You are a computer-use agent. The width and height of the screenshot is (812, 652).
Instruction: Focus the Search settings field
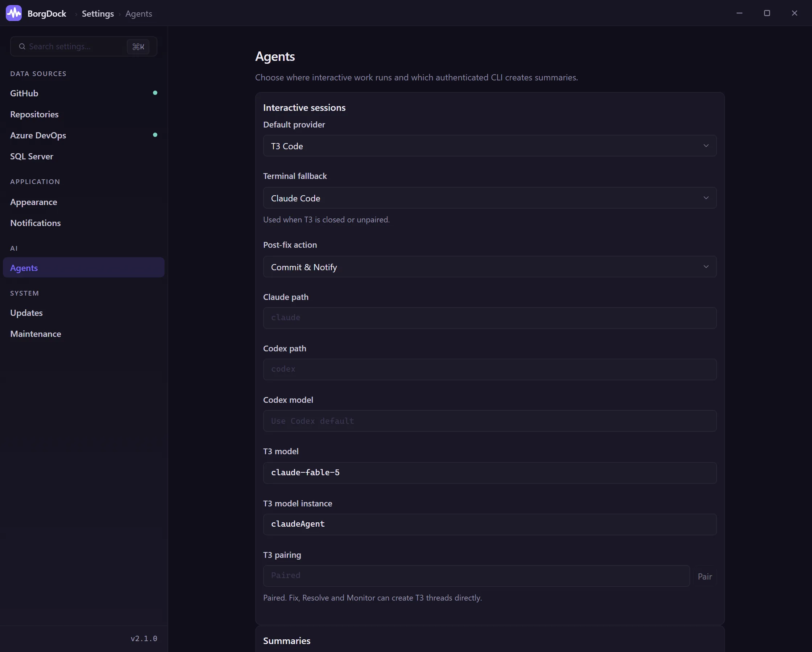(x=84, y=46)
